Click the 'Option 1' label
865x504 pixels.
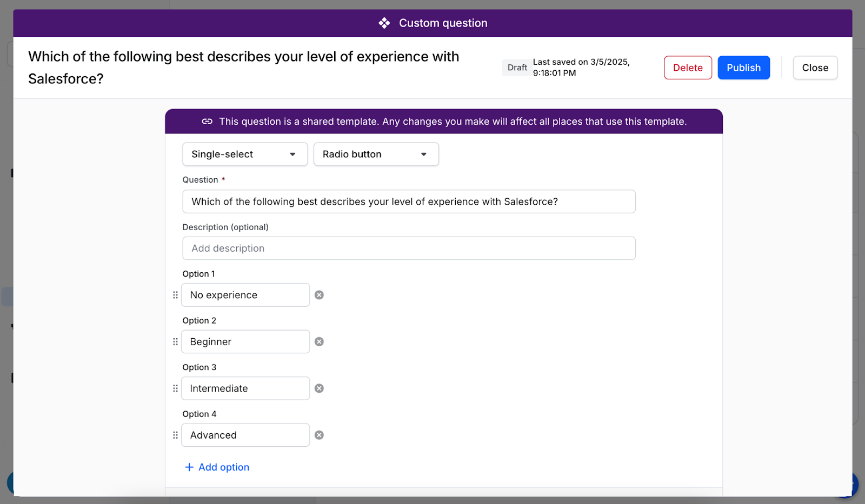198,274
